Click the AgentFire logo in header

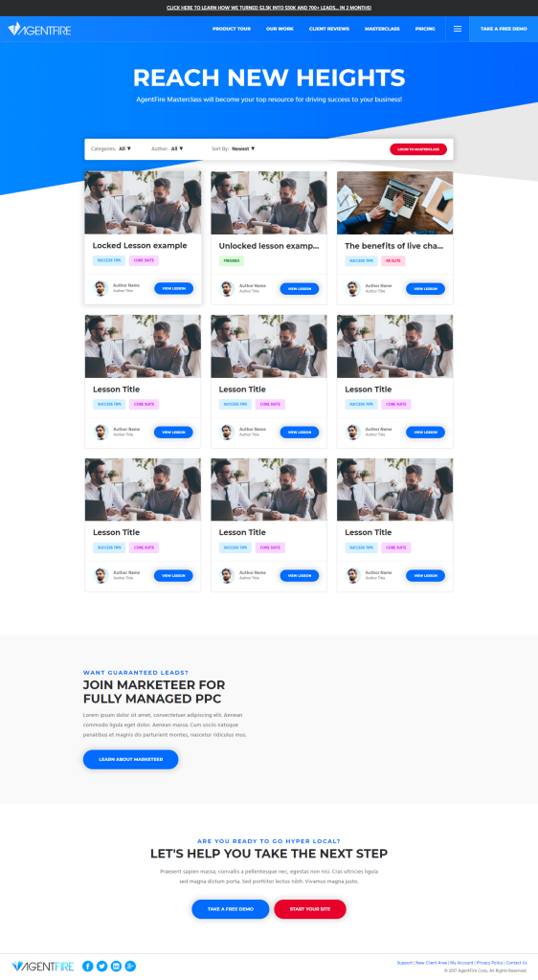[39, 29]
